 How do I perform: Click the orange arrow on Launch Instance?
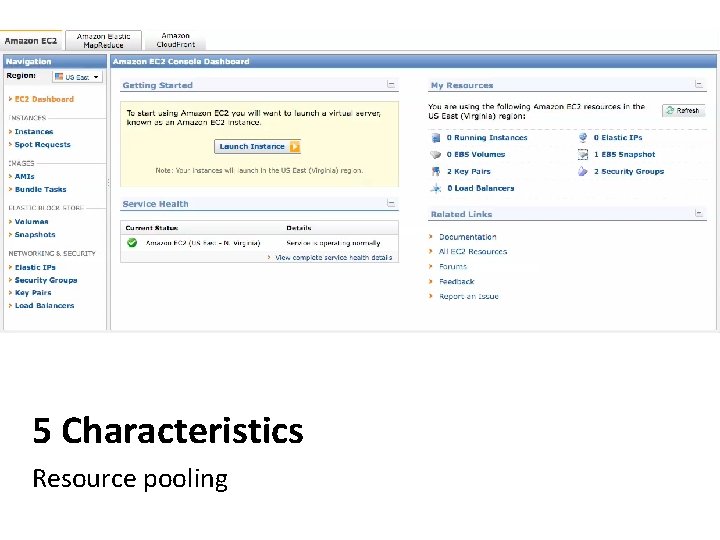[x=295, y=146]
